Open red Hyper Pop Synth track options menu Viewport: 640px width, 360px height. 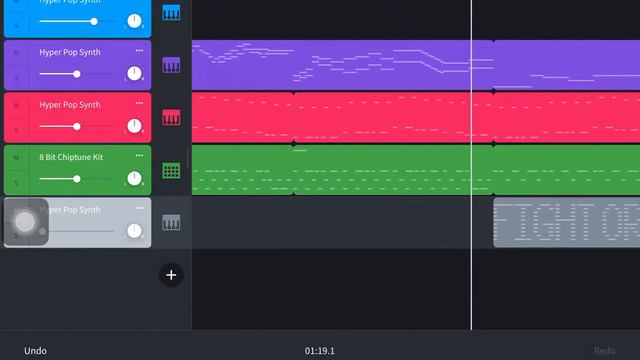(x=140, y=103)
